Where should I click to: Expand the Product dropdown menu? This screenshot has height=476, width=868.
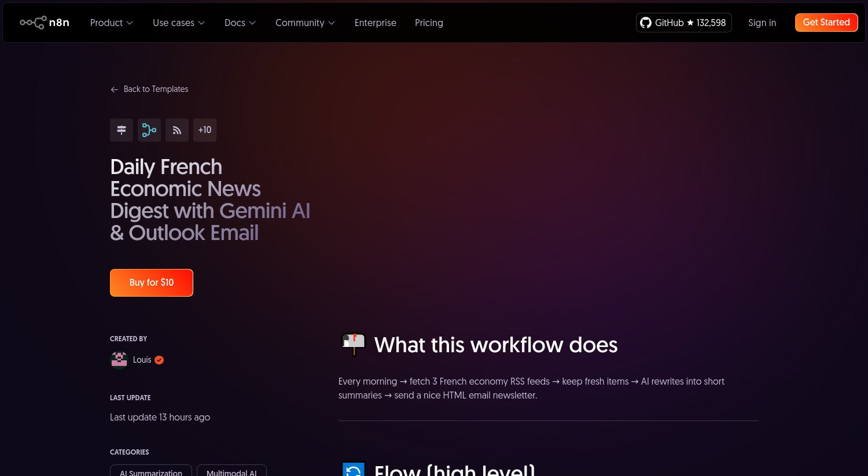111,23
